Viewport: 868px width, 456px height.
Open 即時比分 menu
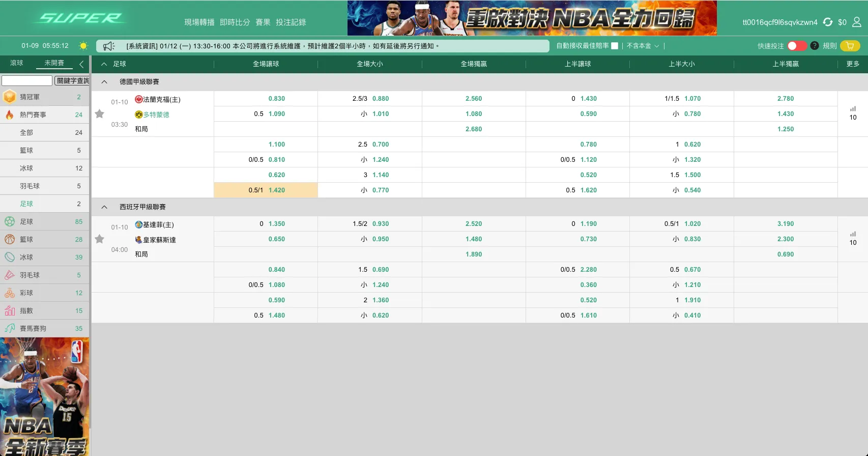[x=235, y=22]
